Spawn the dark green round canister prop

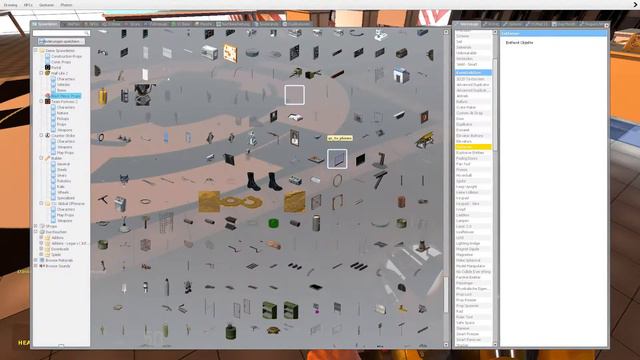pos(231,331)
